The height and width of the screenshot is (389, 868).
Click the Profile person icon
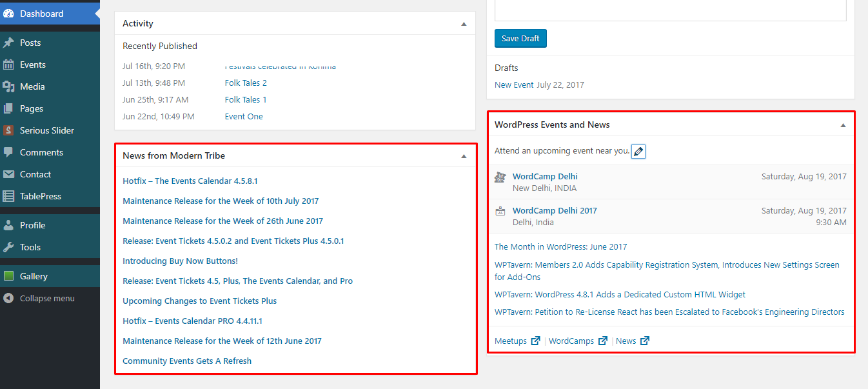click(8, 225)
